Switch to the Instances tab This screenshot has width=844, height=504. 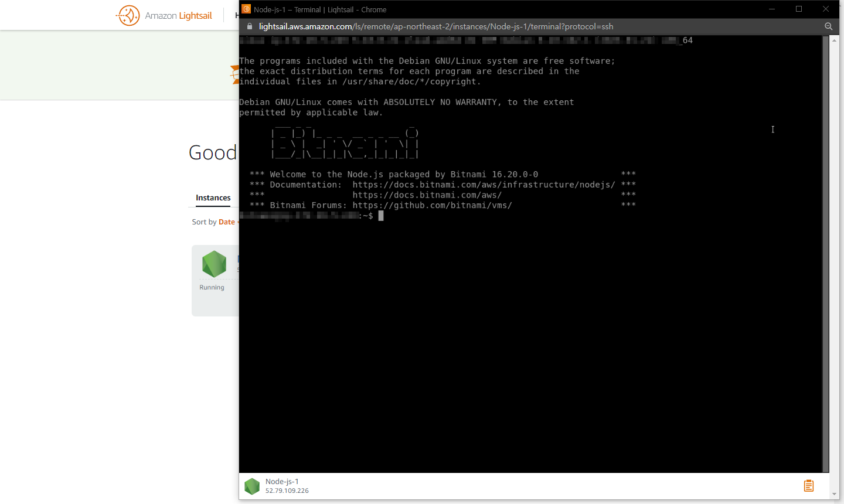coord(213,198)
